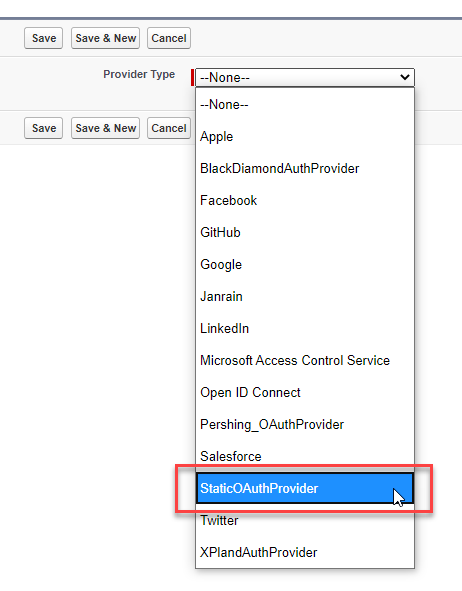The width and height of the screenshot is (462, 591).
Task: Select Pershing_OAuthProvider option
Action: (x=305, y=425)
